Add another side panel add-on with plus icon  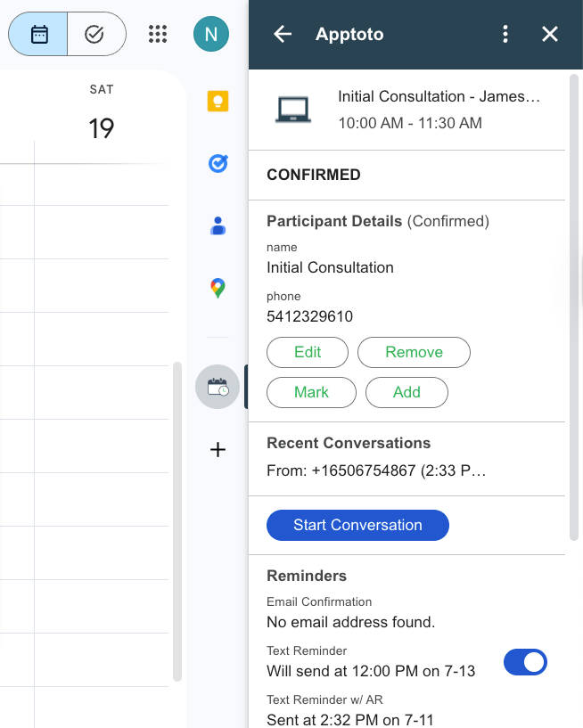[x=218, y=450]
